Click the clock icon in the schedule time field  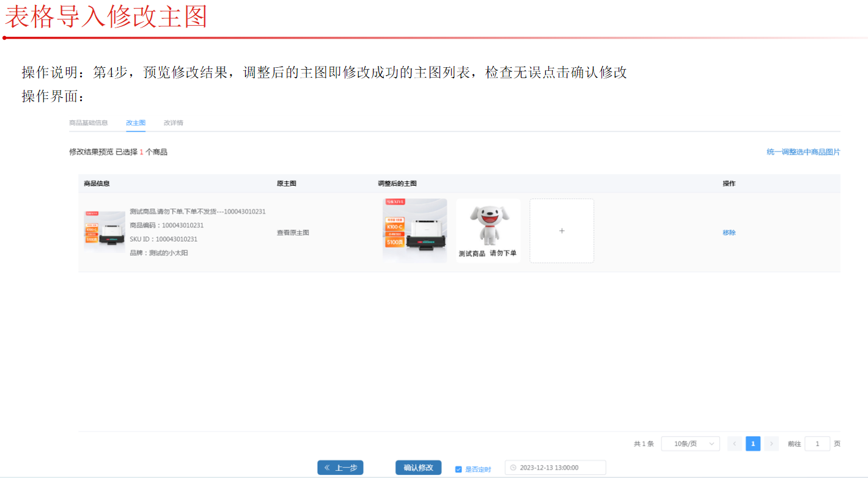[513, 468]
